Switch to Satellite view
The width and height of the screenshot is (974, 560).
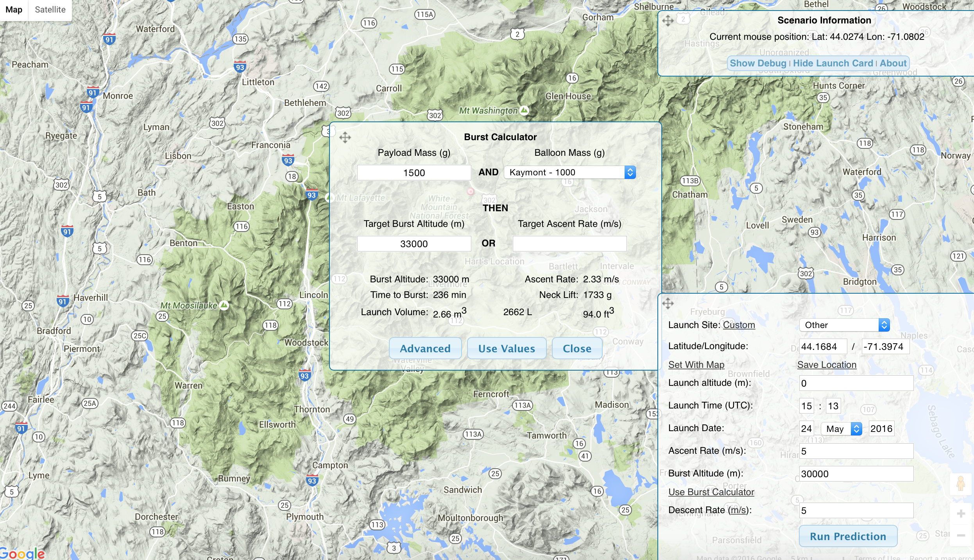click(x=50, y=9)
